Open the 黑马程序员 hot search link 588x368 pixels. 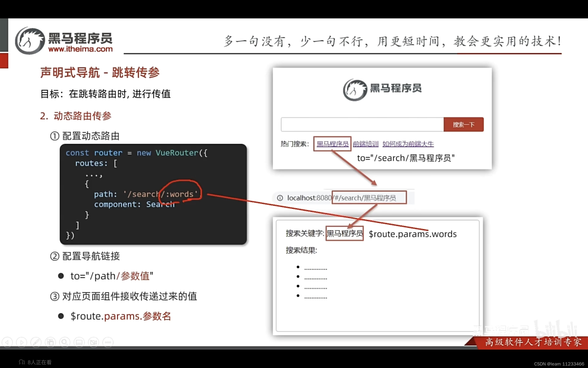pos(333,144)
